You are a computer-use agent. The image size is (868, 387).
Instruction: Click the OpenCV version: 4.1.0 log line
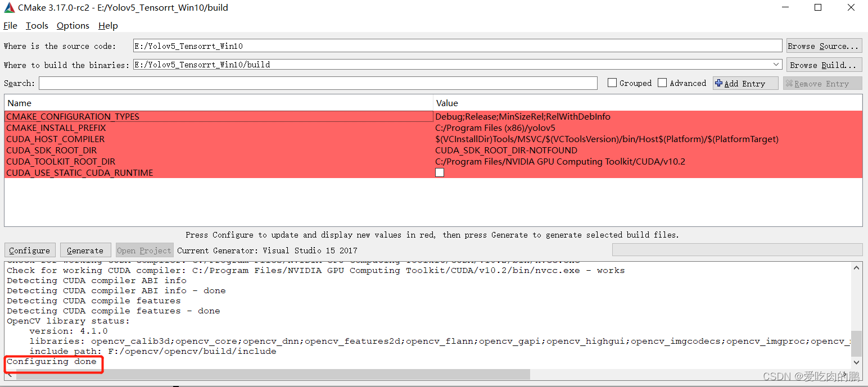pyautogui.click(x=69, y=331)
